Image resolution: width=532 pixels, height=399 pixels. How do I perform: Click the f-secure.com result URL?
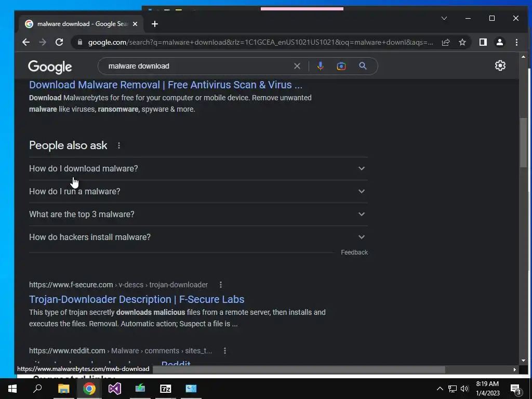(118, 285)
